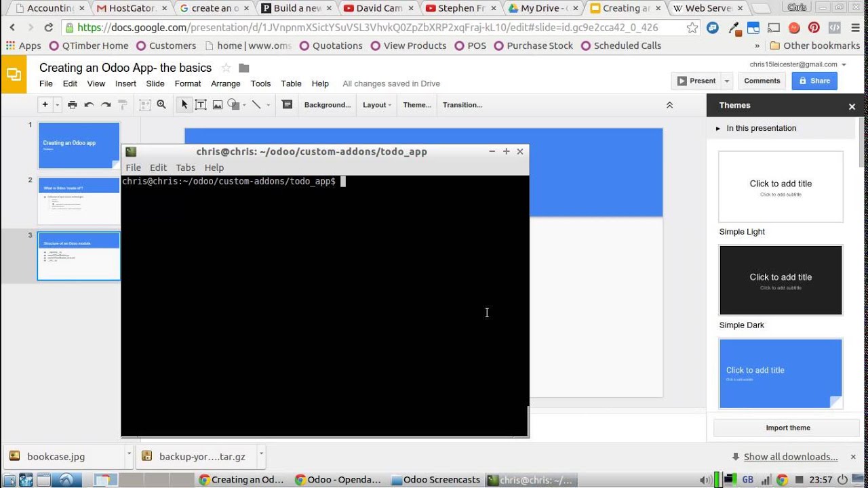This screenshot has width=868, height=488.
Task: Select the paint format roller
Action: tap(123, 105)
